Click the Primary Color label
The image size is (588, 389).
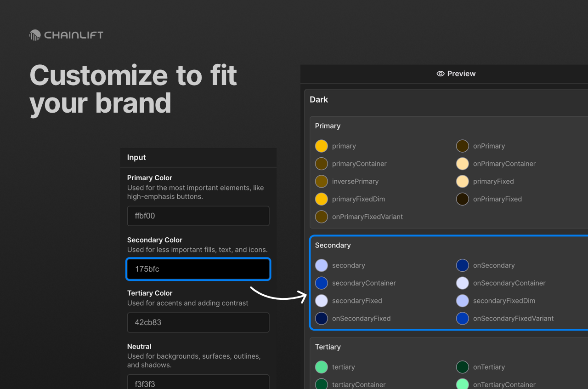[150, 178]
